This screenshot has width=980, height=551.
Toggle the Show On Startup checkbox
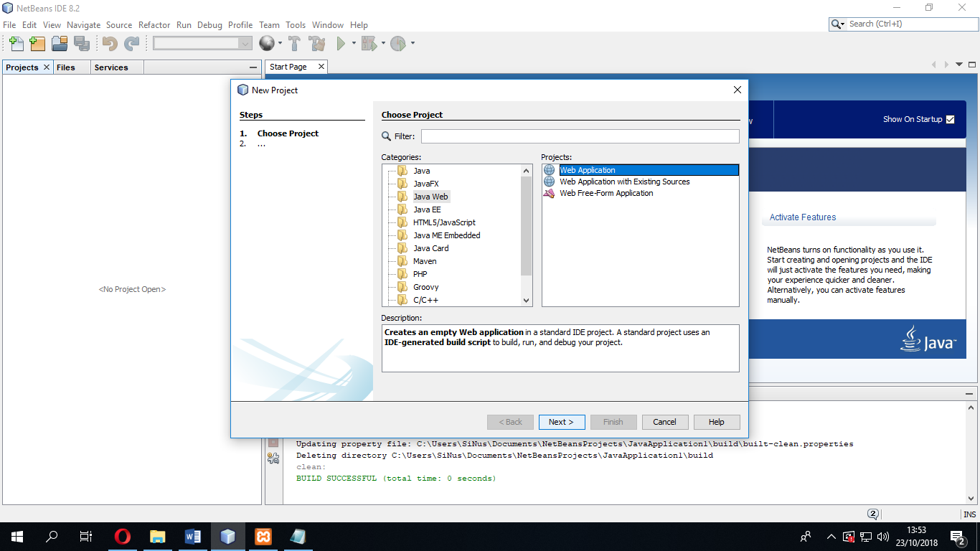coord(951,119)
